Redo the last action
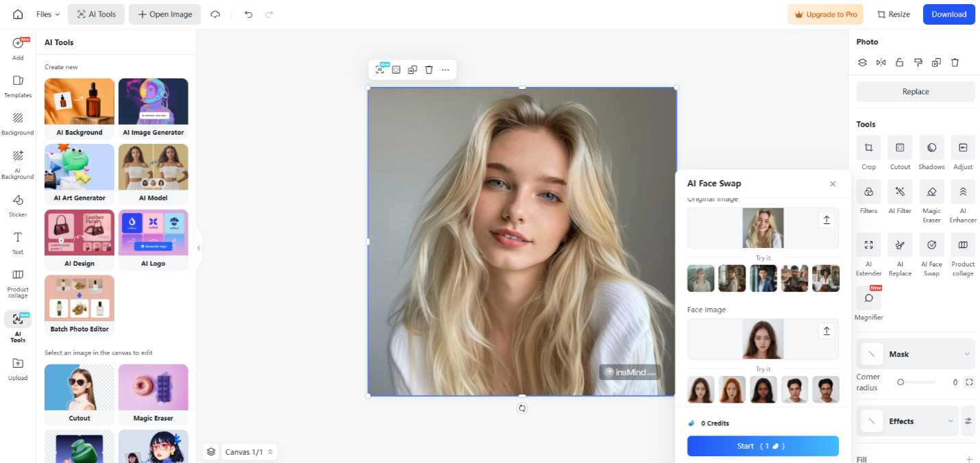The width and height of the screenshot is (980, 463). [269, 14]
